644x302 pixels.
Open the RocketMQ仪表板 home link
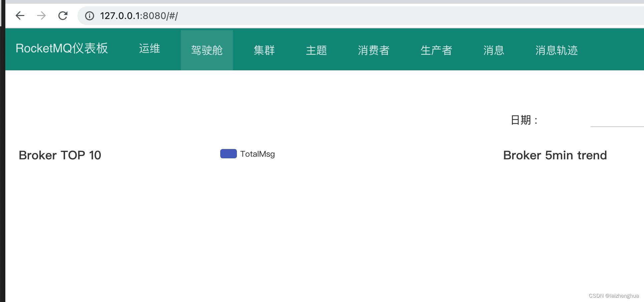coord(62,49)
